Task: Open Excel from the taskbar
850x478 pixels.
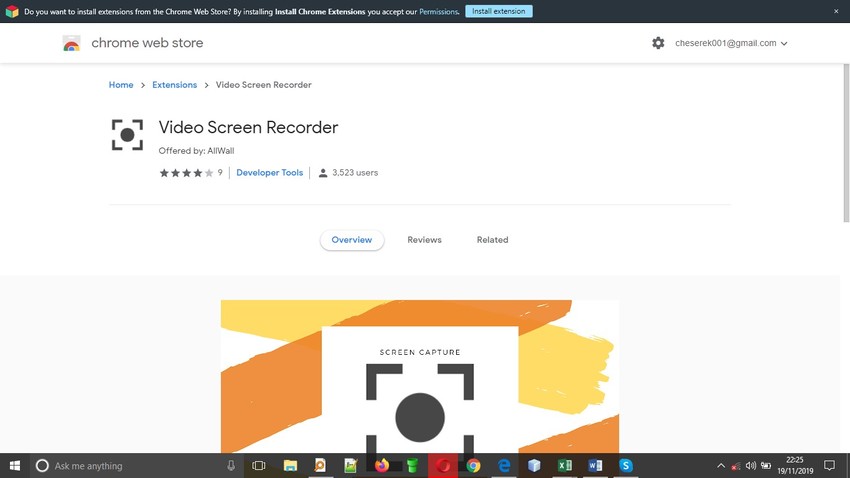Action: click(x=565, y=466)
